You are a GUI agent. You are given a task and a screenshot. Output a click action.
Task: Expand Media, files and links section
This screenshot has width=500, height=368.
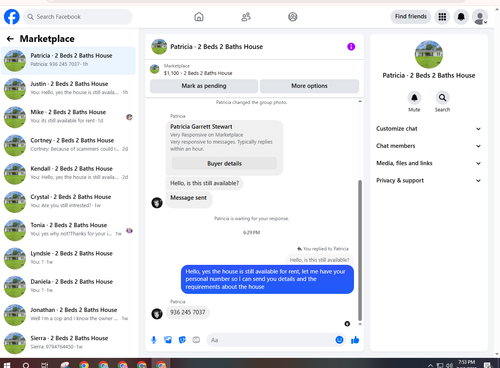428,163
